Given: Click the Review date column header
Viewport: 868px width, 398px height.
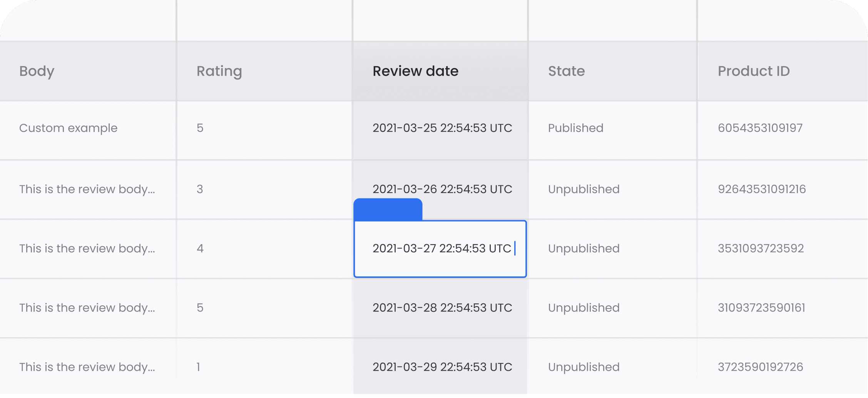Looking at the screenshot, I should pyautogui.click(x=440, y=71).
